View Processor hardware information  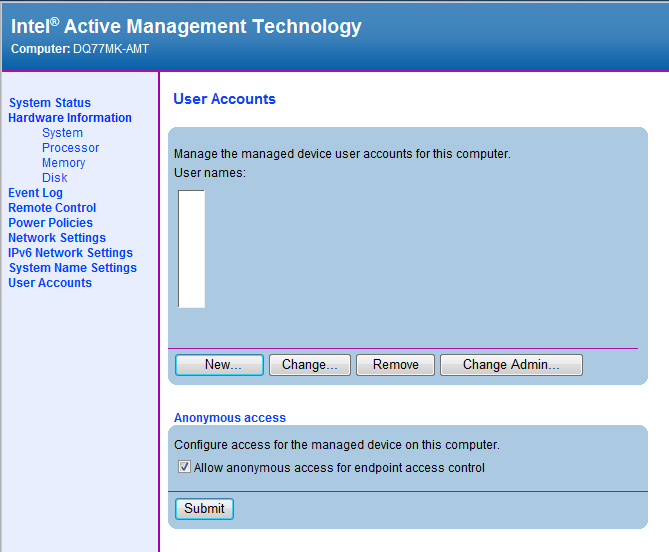pos(70,148)
